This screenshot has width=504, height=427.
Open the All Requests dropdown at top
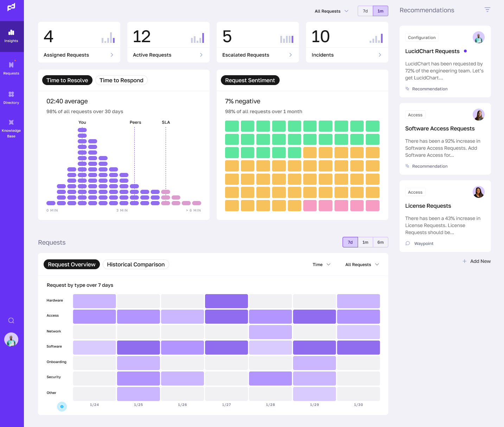point(331,11)
